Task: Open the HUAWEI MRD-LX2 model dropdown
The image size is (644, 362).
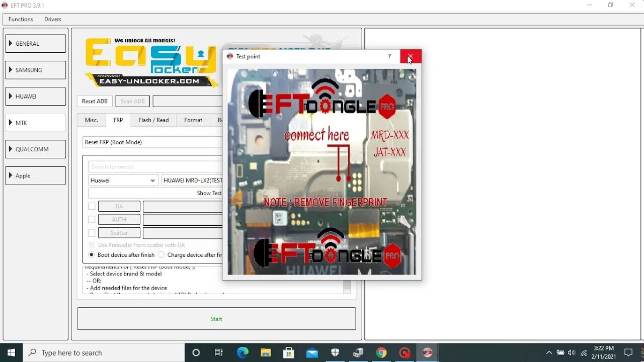Action: pos(192,180)
